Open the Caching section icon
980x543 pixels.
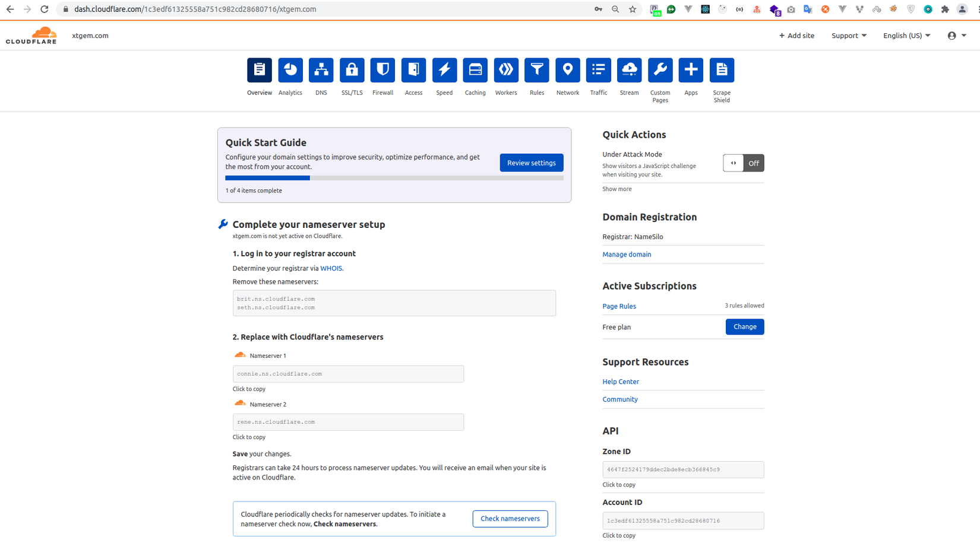point(475,70)
